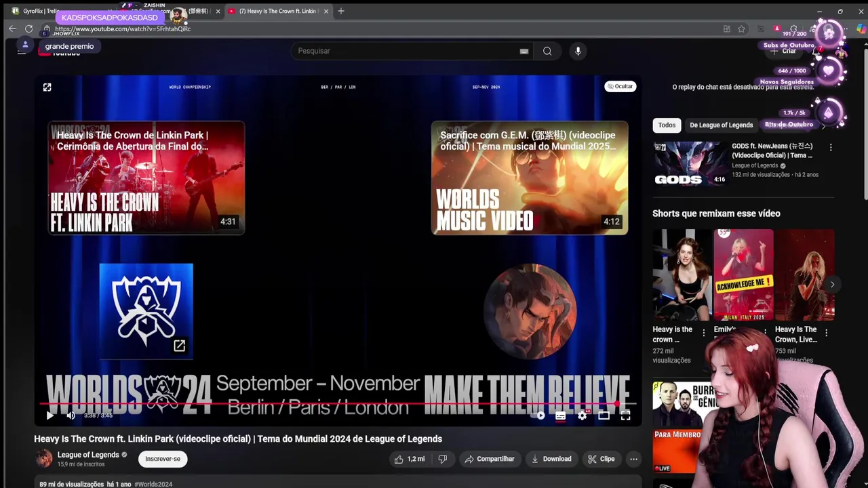Open player settings gear
The image size is (868, 488).
click(x=582, y=415)
